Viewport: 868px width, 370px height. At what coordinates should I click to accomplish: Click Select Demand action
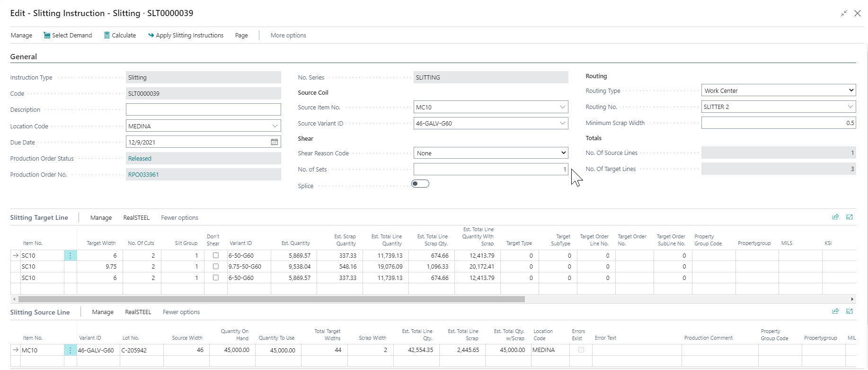tap(68, 35)
